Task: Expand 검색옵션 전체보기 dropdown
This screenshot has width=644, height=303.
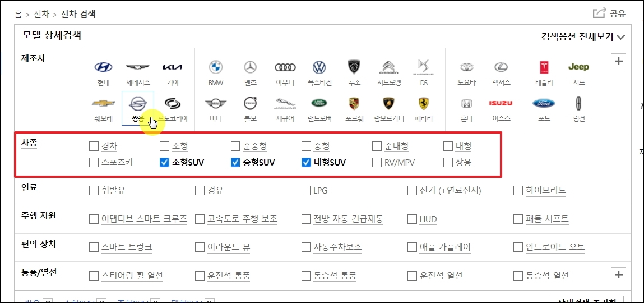Action: click(583, 36)
